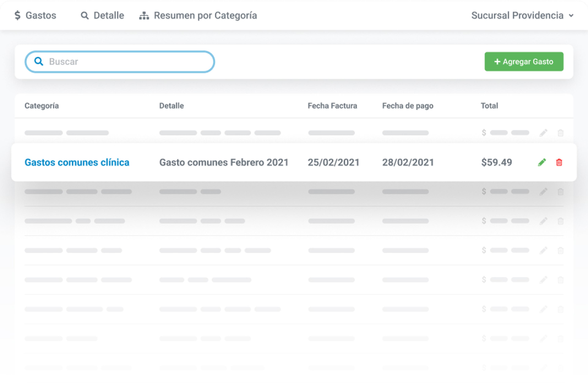Expand the Sucursal Providencia dropdown
This screenshot has height=392, width=588.
(522, 15)
